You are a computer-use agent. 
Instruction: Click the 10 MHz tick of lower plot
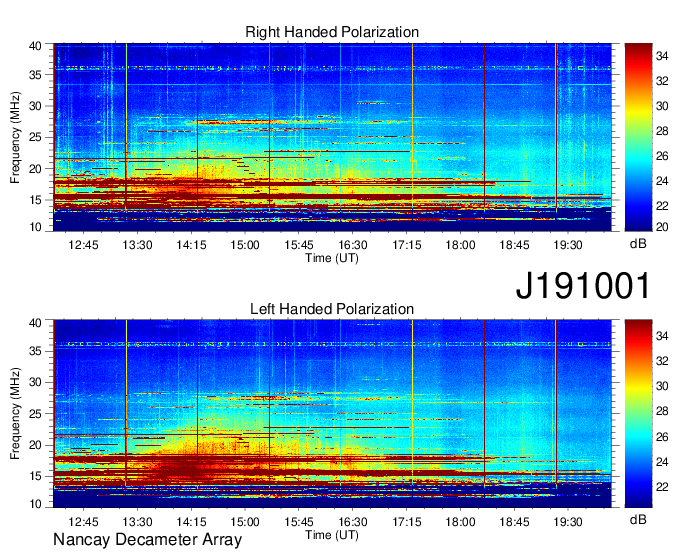coord(36,503)
